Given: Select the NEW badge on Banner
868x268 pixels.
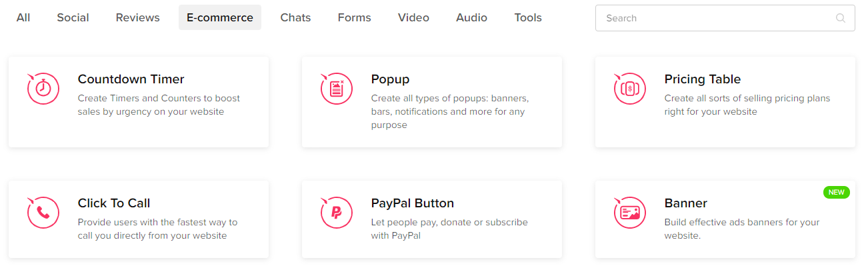Looking at the screenshot, I should coord(837,192).
